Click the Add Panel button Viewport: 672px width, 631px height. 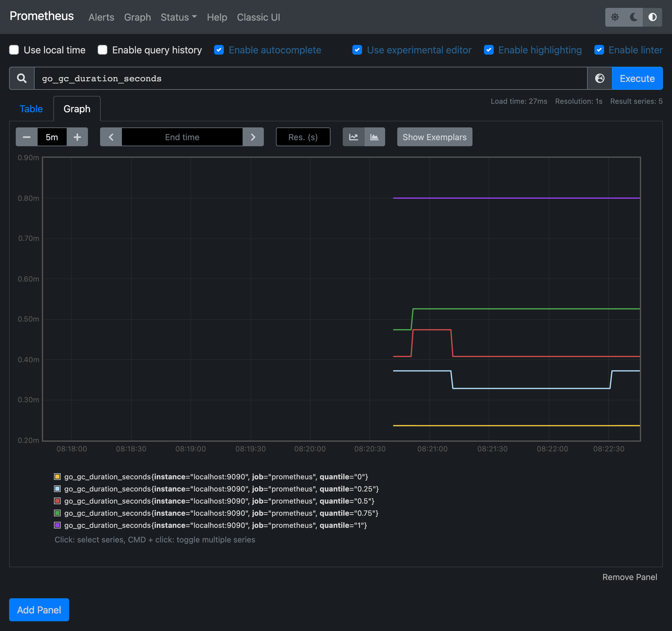39,610
